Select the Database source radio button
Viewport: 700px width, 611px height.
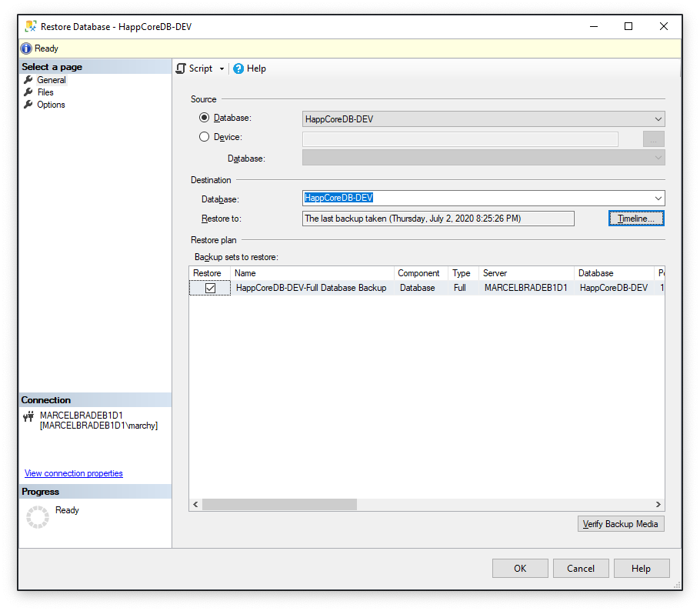(203, 117)
